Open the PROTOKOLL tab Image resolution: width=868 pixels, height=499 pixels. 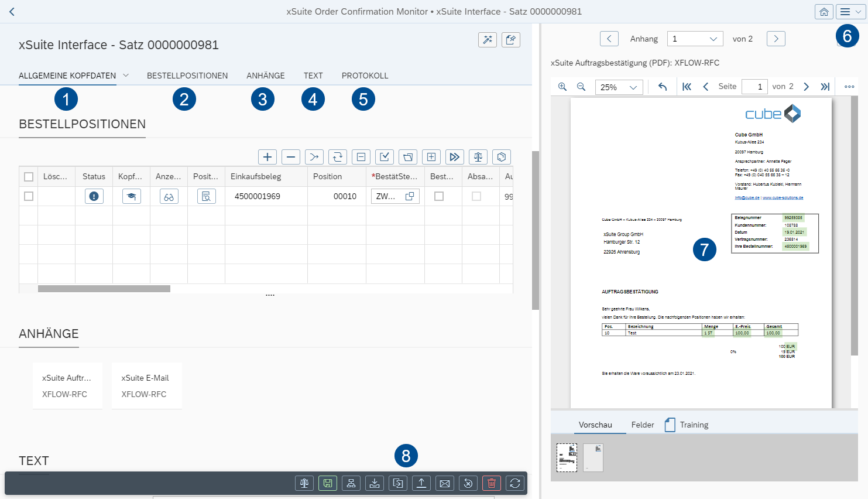(365, 76)
